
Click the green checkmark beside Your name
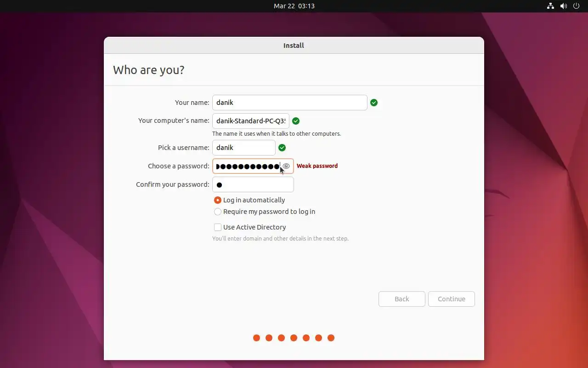pos(374,103)
